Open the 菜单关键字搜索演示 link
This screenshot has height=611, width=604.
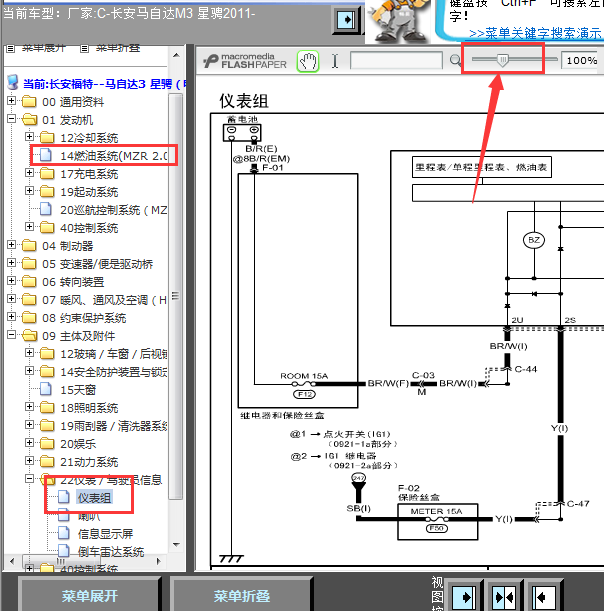[536, 34]
